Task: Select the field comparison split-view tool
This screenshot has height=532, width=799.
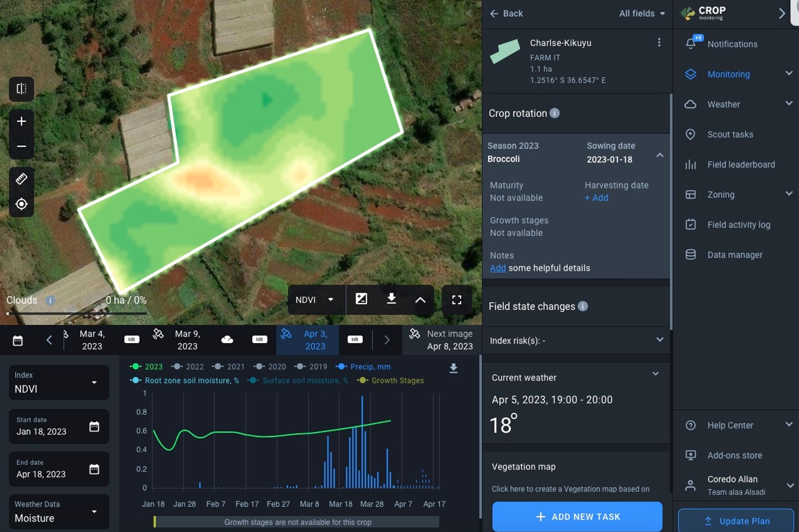Action: pos(21,89)
